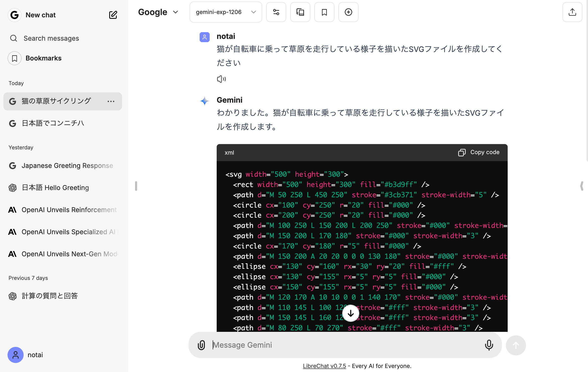
Task: Click the paperclip attach file icon
Action: 201,345
